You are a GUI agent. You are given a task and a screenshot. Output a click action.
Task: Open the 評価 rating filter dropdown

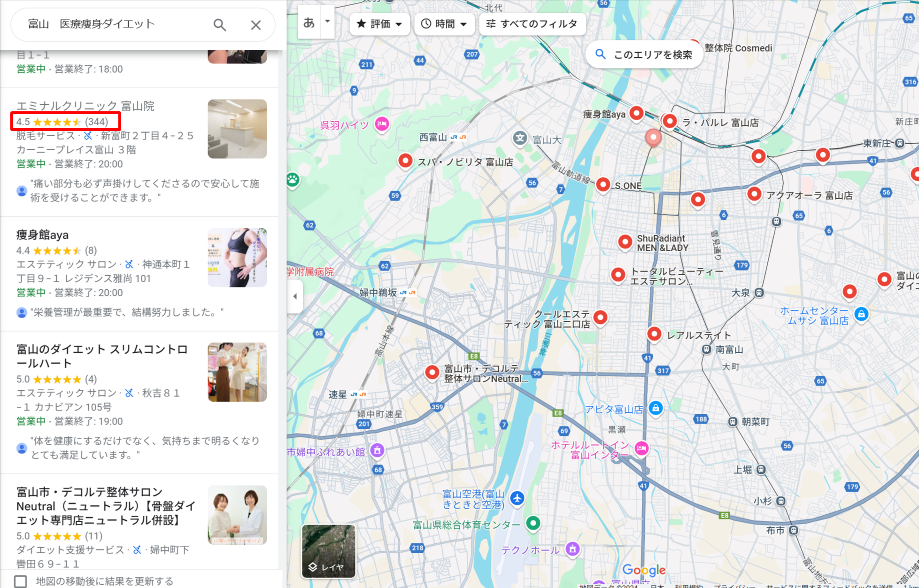coord(379,24)
